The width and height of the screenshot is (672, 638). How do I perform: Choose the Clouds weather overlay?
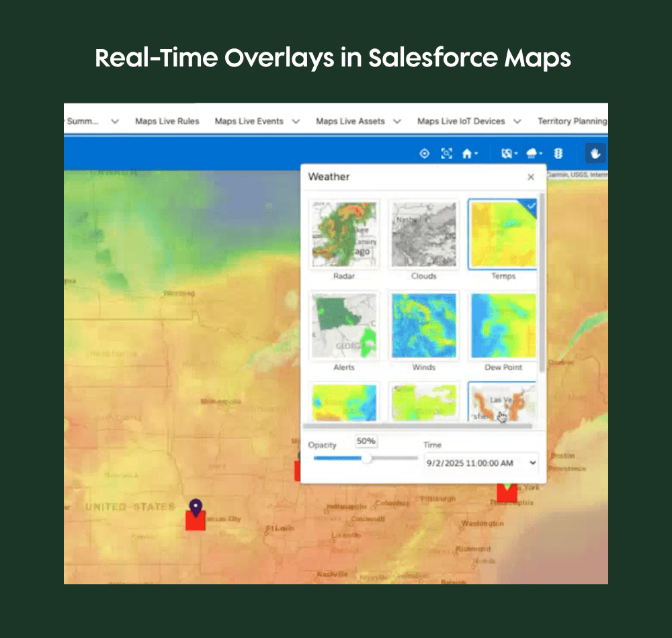(424, 234)
